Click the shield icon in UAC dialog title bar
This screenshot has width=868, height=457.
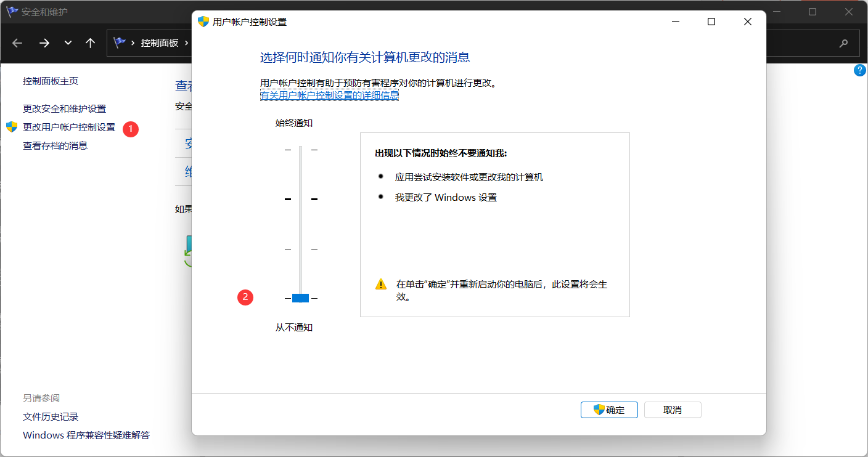tap(203, 22)
